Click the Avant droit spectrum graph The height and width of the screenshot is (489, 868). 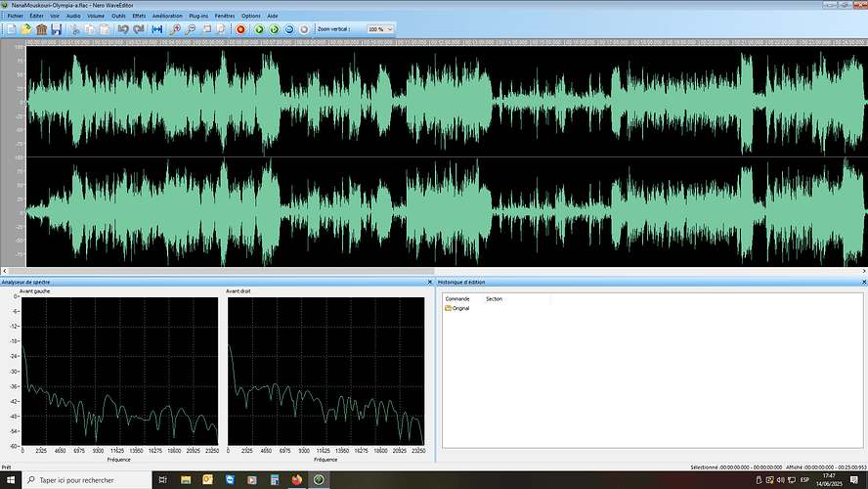point(326,371)
